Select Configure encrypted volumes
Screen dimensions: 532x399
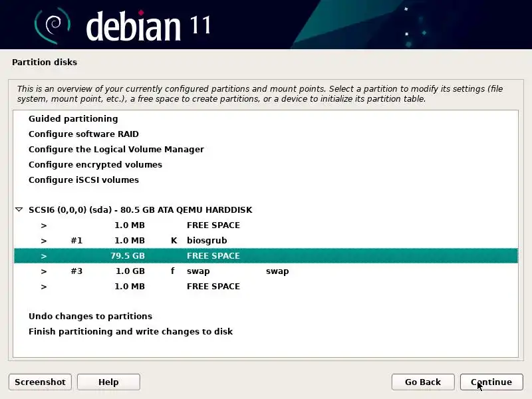click(265, 164)
